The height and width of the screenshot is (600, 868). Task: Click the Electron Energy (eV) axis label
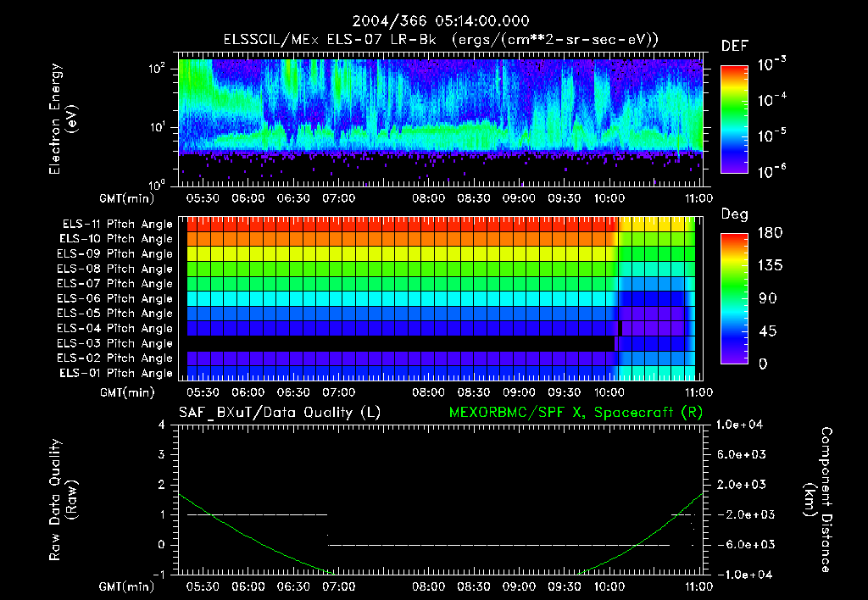tap(63, 119)
